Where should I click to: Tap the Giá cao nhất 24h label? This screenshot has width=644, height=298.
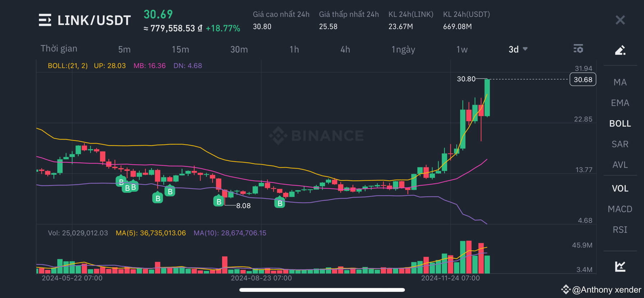[281, 14]
